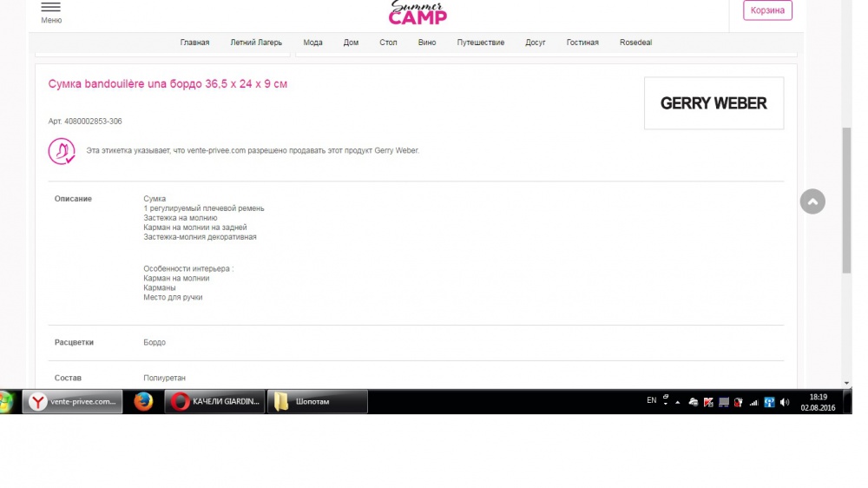This screenshot has width=868, height=488.
Task: Click the Расцветки row label
Action: pos(74,342)
